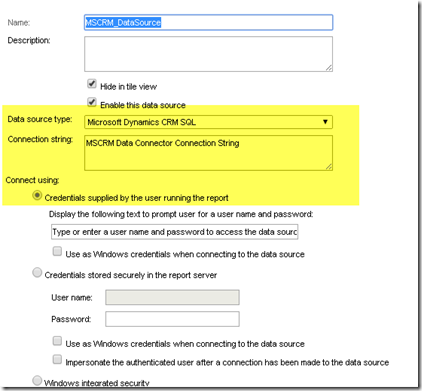Click the Connection string text box
This screenshot has width=422, height=391.
pyautogui.click(x=208, y=153)
